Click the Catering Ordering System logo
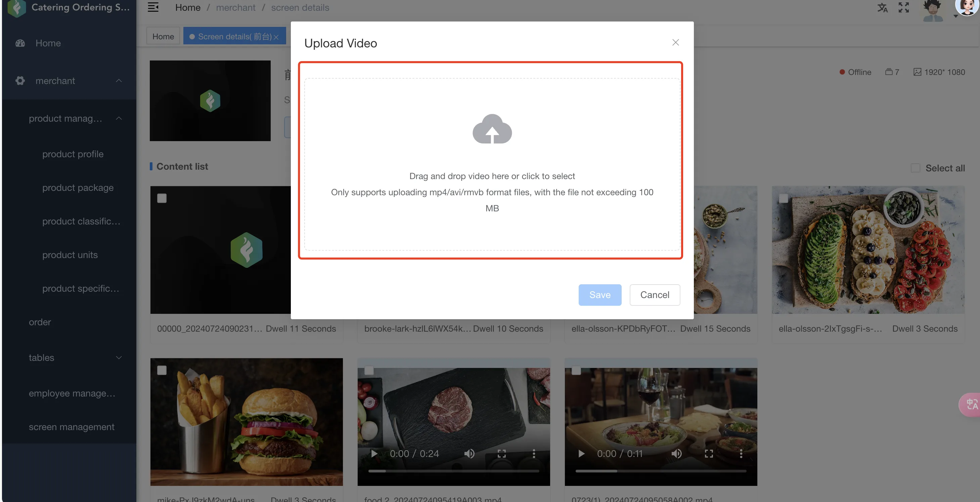Image resolution: width=980 pixels, height=502 pixels. point(16,8)
